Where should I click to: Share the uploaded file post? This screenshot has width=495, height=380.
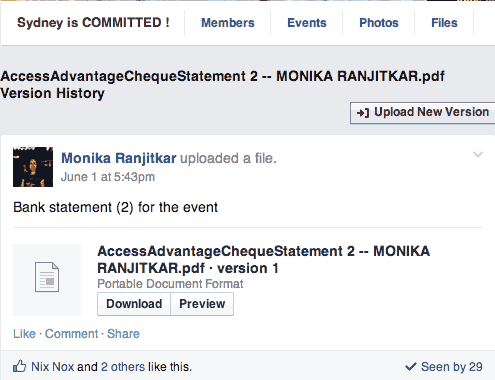(x=123, y=334)
